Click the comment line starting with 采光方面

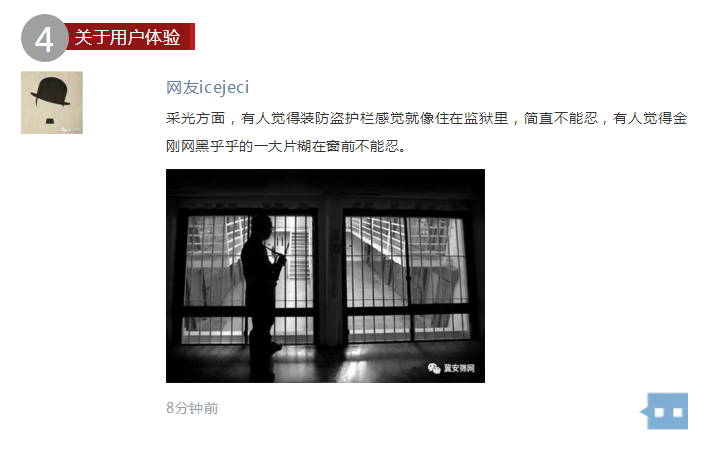[x=426, y=118]
